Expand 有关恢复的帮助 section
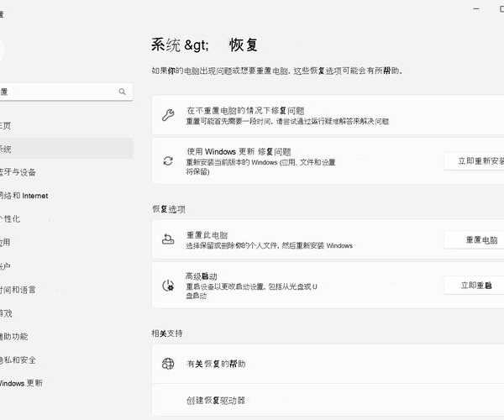This screenshot has height=420, width=504. [328, 364]
